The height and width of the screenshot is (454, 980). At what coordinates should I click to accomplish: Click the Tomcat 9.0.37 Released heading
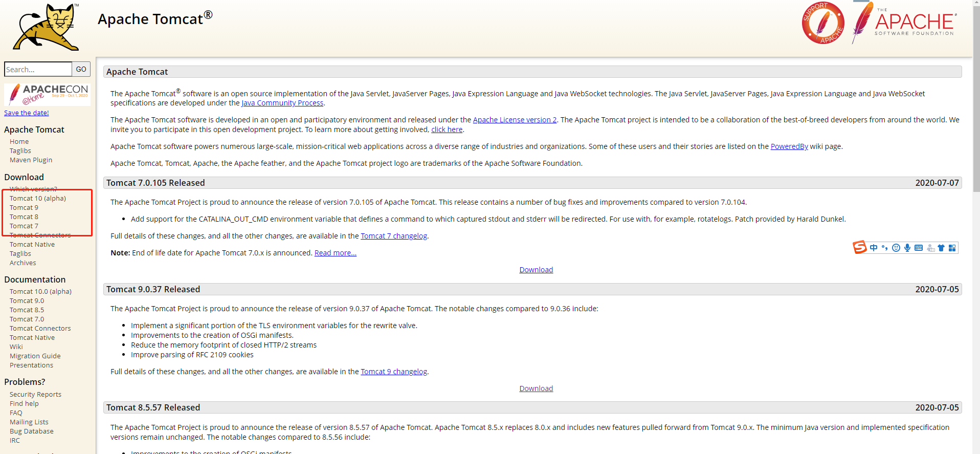coord(153,289)
